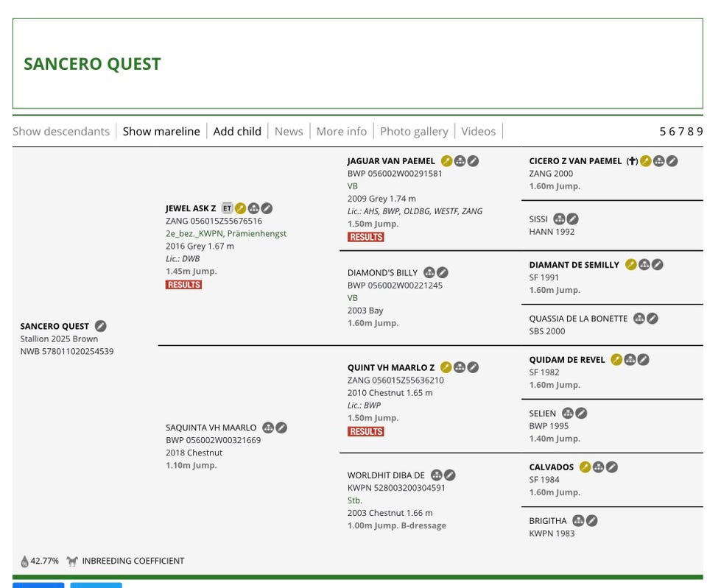The height and width of the screenshot is (588, 707).
Task: Click the edit pencil next to Sancero Quest
Action: click(101, 326)
